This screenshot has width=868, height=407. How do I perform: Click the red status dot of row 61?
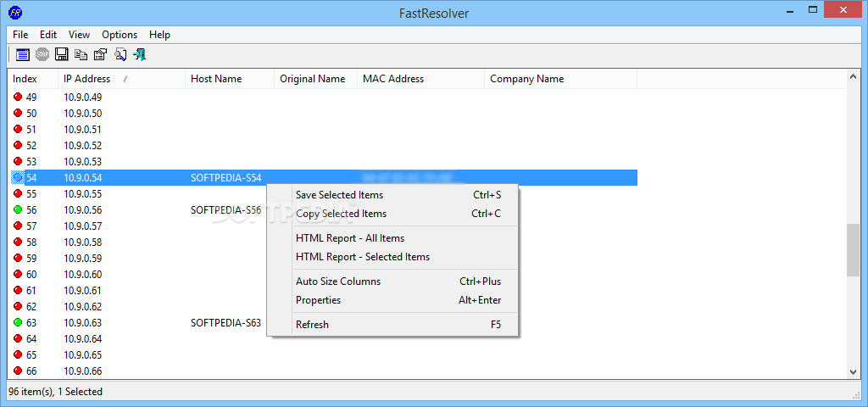[18, 290]
